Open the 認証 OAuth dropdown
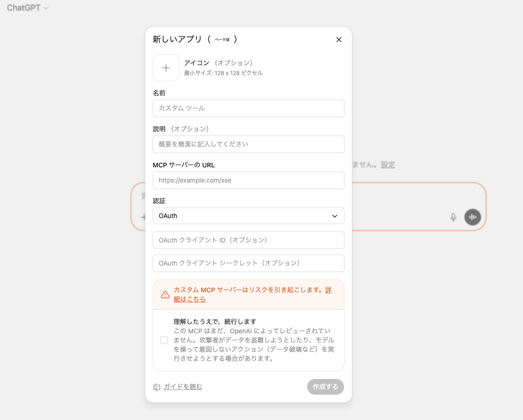 click(x=249, y=216)
